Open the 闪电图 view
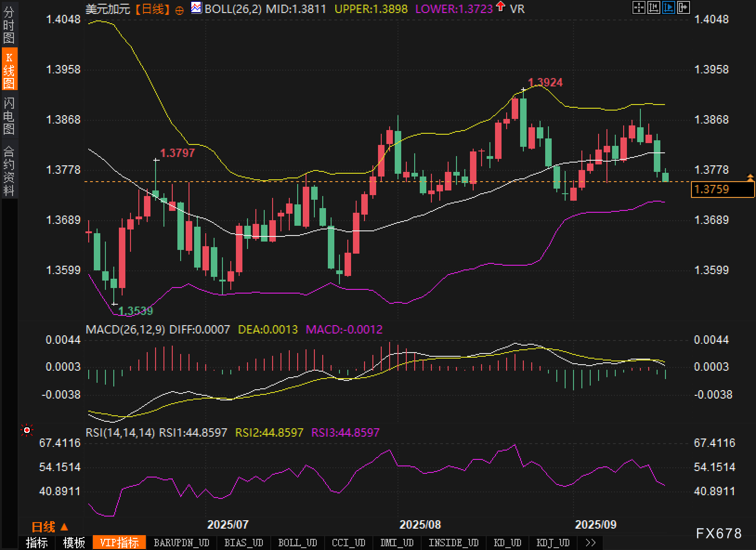The height and width of the screenshot is (550, 756). pyautogui.click(x=9, y=116)
